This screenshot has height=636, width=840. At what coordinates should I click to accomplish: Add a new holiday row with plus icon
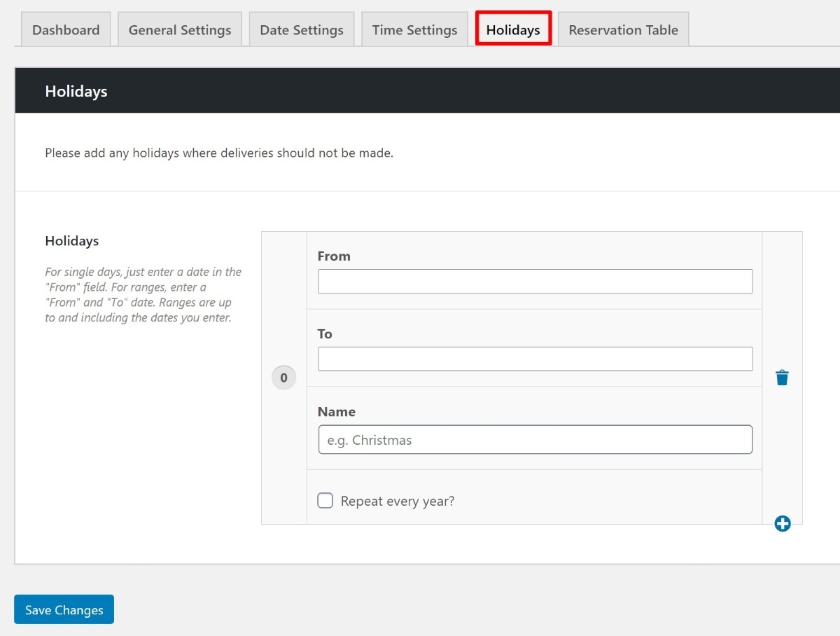pyautogui.click(x=783, y=523)
